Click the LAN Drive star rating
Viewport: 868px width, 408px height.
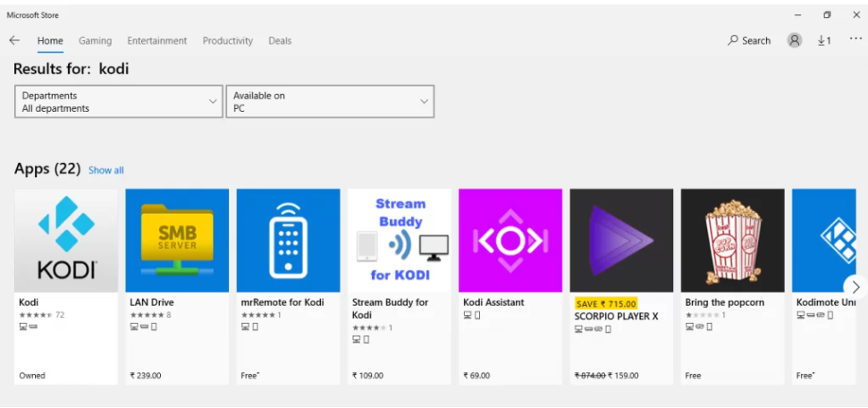tap(150, 315)
